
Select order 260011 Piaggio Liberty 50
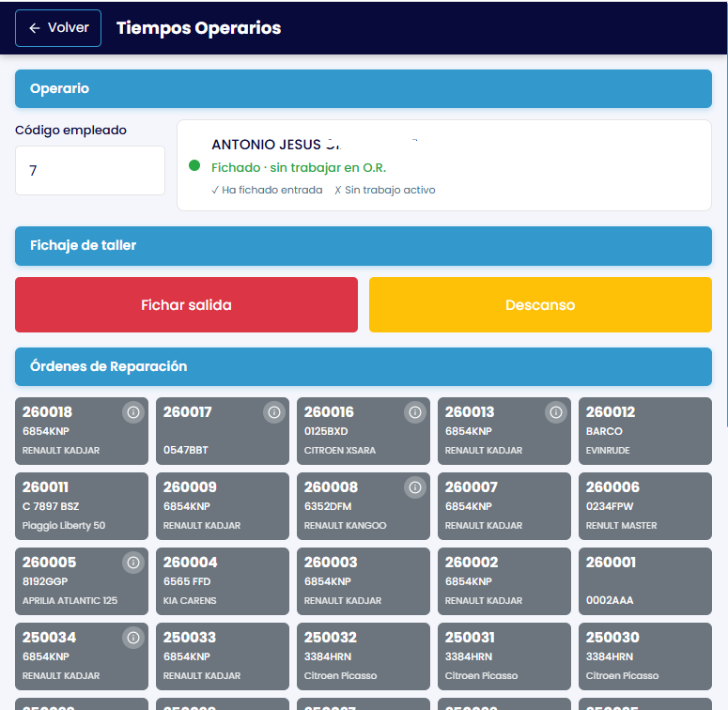[82, 506]
